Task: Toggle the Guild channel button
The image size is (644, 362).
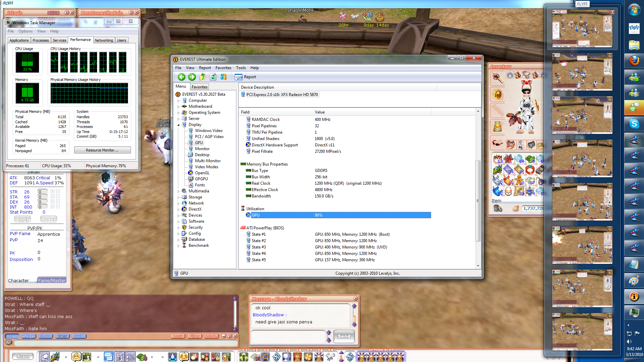Action: pos(79,336)
